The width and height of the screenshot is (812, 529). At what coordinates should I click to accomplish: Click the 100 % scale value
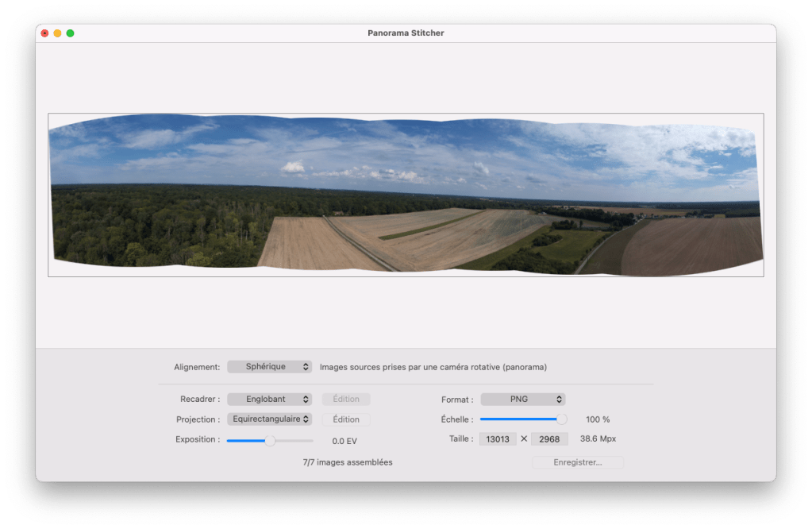(598, 419)
